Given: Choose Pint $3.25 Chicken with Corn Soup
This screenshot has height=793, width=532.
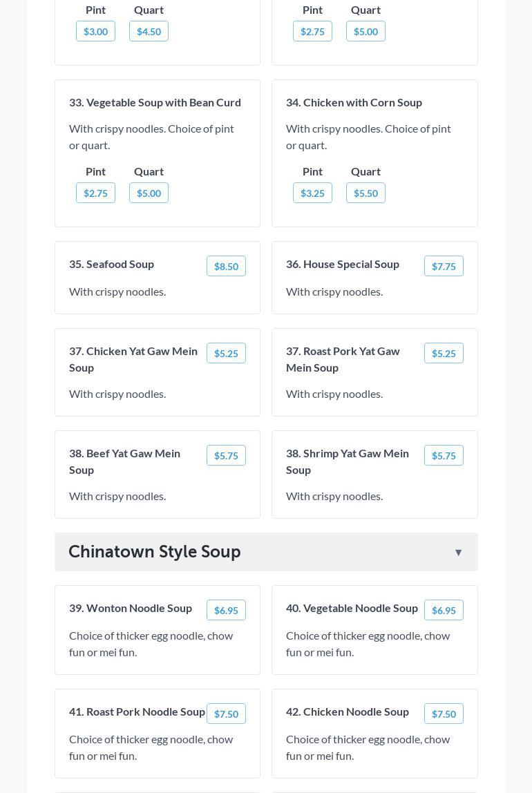Looking at the screenshot, I should [x=312, y=193].
